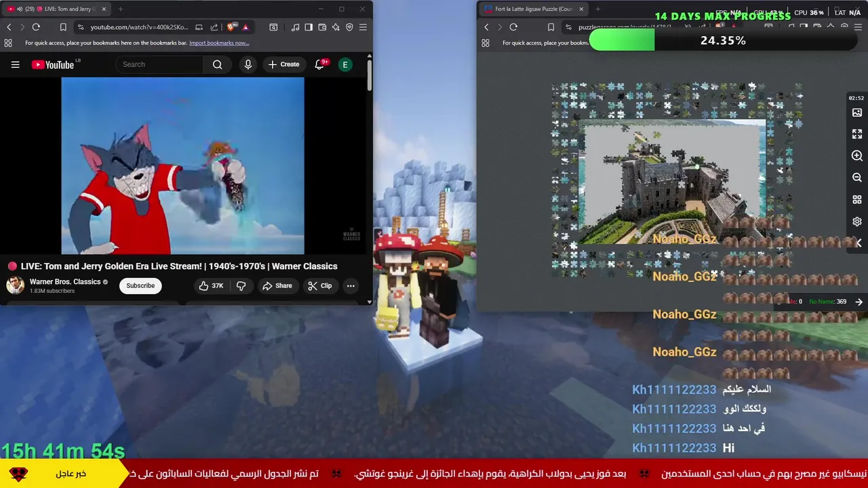Image resolution: width=868 pixels, height=488 pixels.
Task: Close the Tom and Jerry tab
Action: (102, 9)
